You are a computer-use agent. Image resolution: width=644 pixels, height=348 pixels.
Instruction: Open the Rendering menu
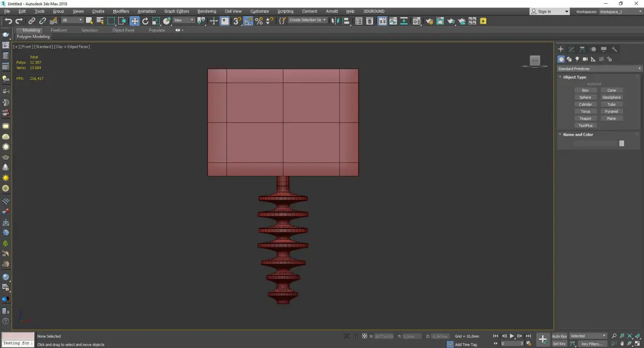click(x=207, y=11)
